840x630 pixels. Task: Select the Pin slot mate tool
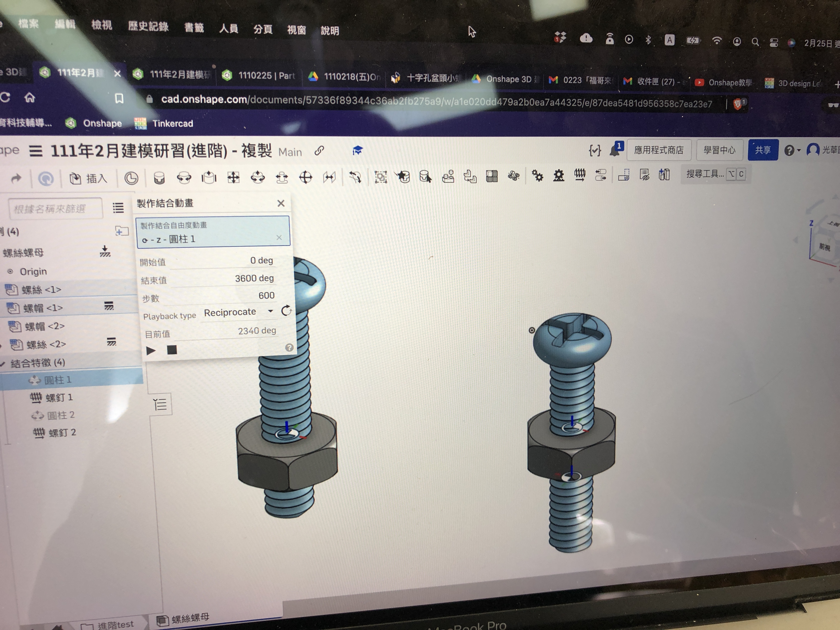pos(282,177)
